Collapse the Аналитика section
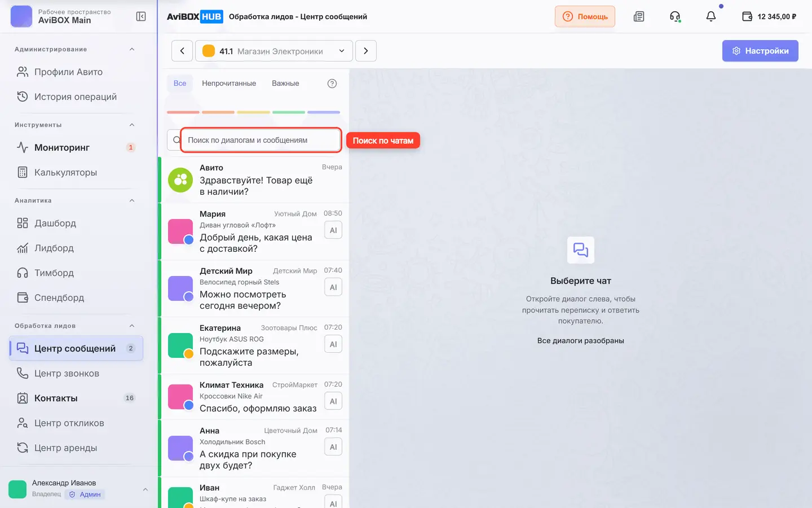This screenshot has width=812, height=508. [132, 200]
